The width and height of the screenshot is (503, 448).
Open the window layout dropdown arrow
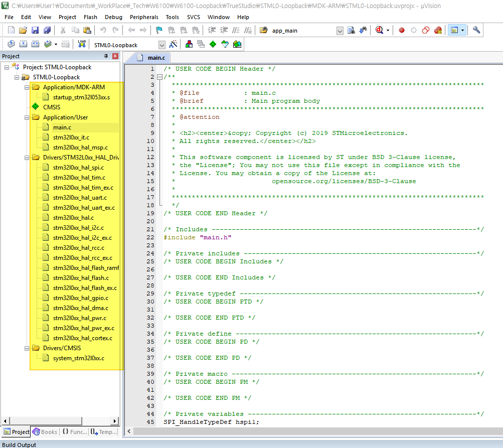click(x=462, y=31)
